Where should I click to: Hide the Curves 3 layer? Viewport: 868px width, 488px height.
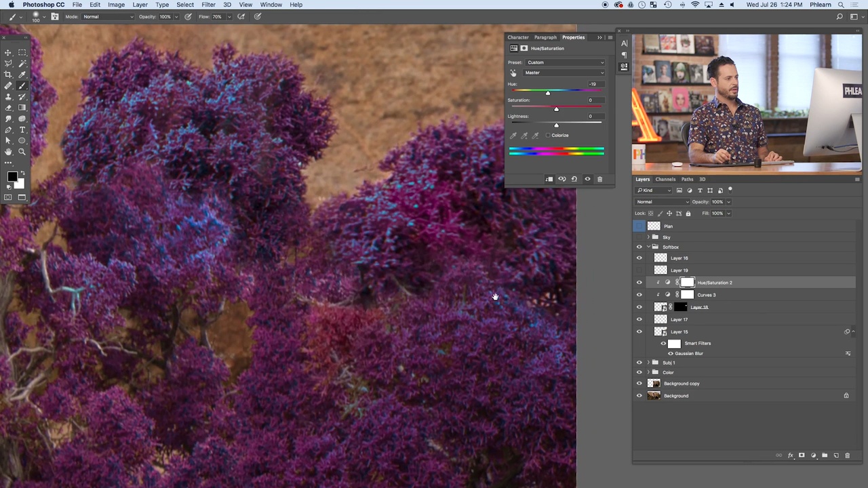pos(639,295)
